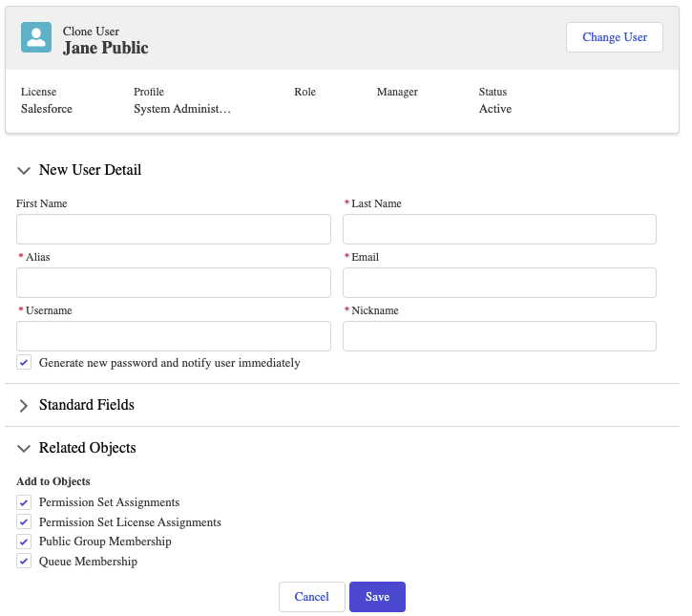Uncheck Generate new password and notify user
Image resolution: width=692 pixels, height=616 pixels.
click(24, 363)
